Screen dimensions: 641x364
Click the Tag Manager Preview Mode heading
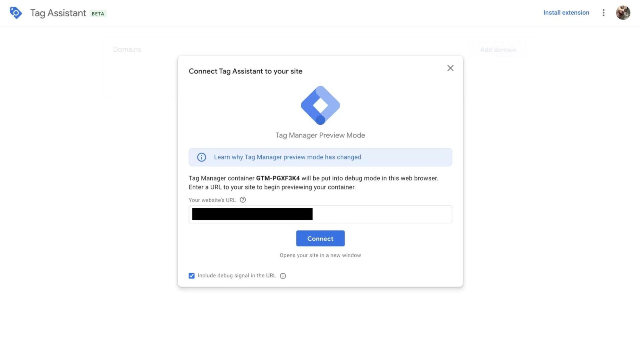(320, 135)
